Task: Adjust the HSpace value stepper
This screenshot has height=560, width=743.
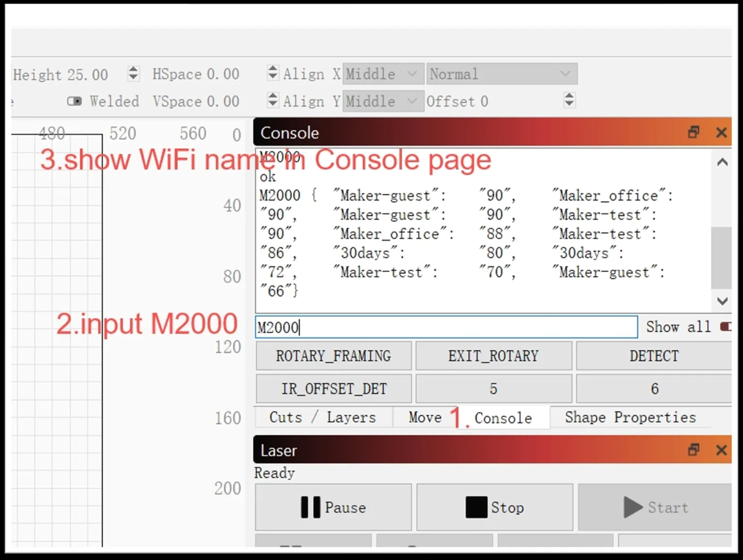Action: 272,73
